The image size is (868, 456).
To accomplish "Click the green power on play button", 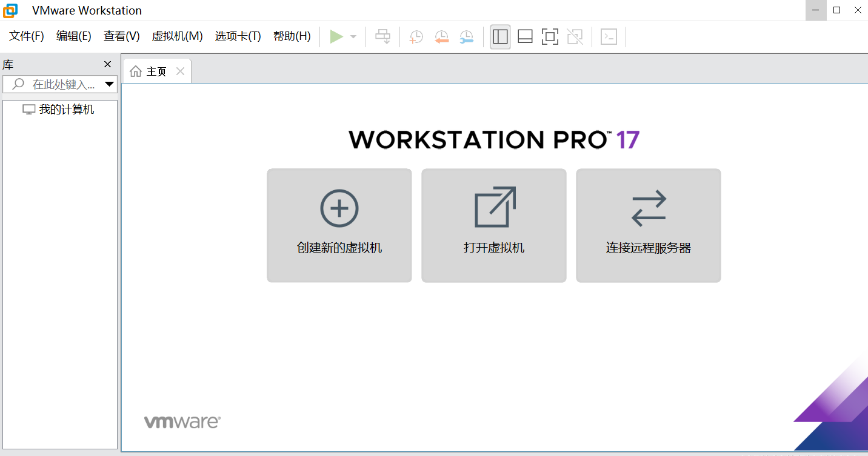I will [336, 37].
